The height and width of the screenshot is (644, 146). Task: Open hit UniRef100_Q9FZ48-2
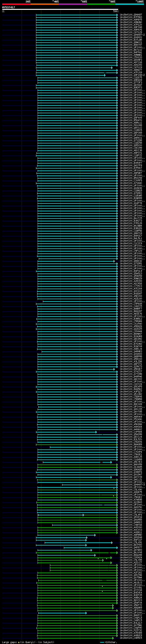coord(132,75)
